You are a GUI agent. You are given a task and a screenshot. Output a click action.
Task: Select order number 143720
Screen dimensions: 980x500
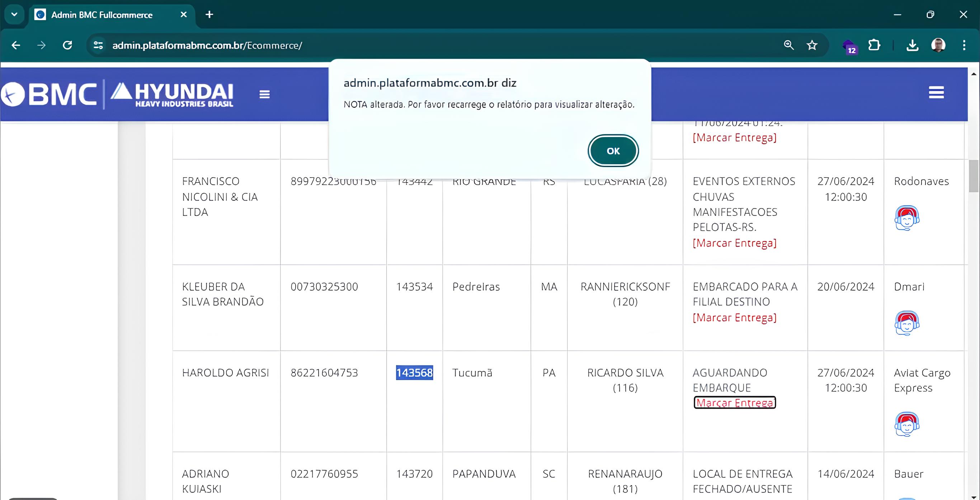coord(414,474)
